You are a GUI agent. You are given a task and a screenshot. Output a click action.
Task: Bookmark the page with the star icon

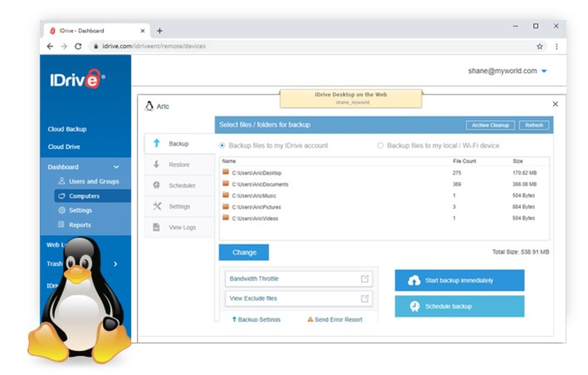[540, 46]
